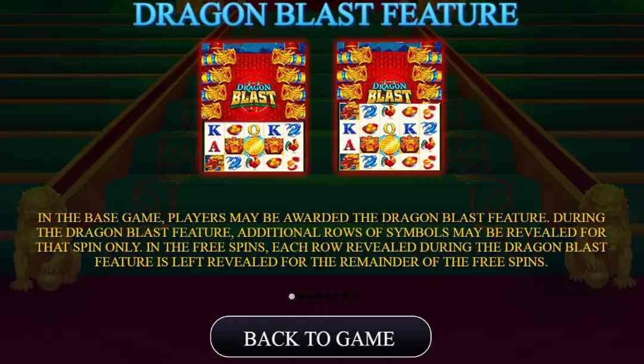644x364 pixels.
Task: Select first blue K symbol in left preview
Action: click(214, 130)
